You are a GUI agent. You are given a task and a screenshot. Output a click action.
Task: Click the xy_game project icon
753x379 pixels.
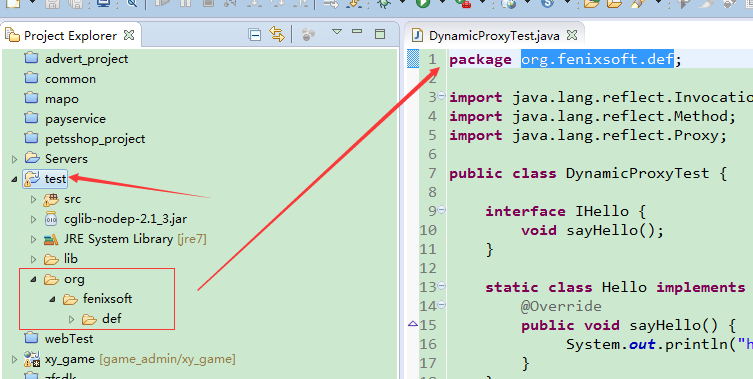[32, 358]
